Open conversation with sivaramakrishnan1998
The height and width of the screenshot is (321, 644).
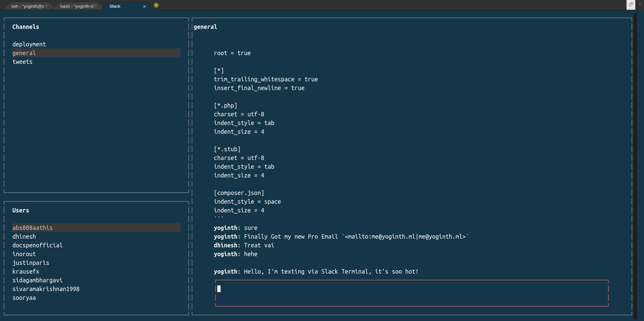[46, 289]
